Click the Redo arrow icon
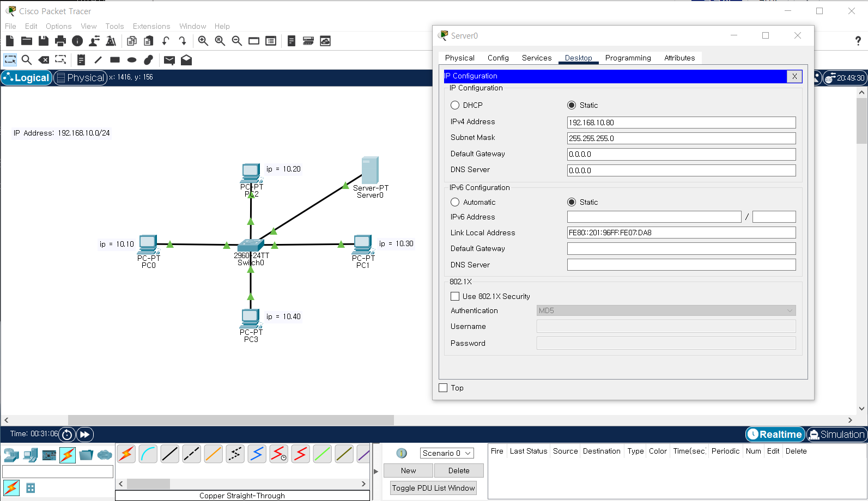Viewport: 868px width, 501px height. click(183, 41)
